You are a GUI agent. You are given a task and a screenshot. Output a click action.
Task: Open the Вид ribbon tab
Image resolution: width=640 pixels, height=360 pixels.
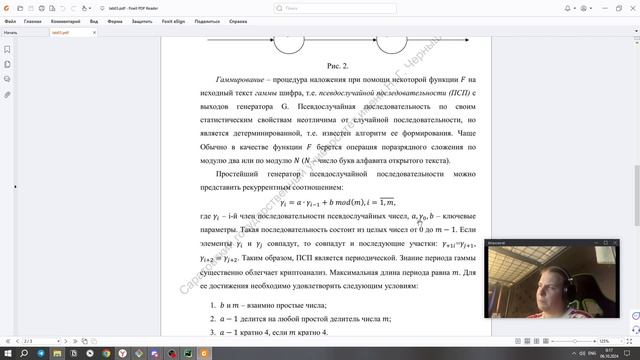(x=94, y=21)
